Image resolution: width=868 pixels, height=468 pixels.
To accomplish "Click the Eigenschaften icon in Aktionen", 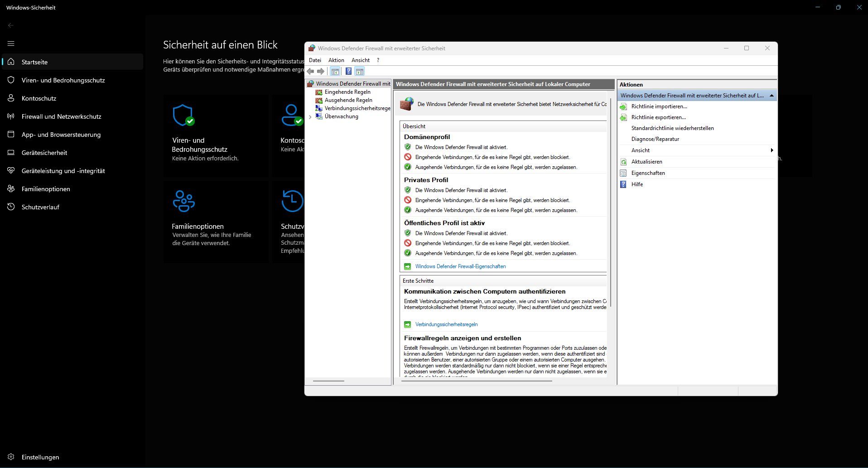I will [x=623, y=173].
